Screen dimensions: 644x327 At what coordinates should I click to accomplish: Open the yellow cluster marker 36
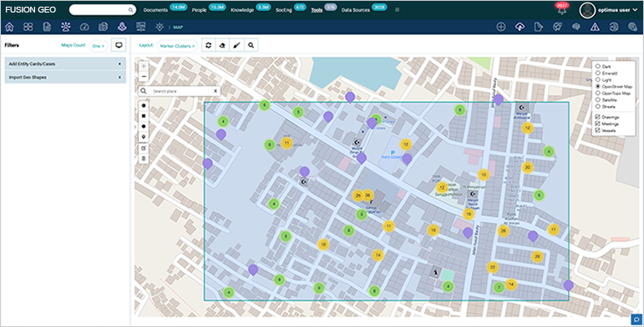[x=368, y=195]
